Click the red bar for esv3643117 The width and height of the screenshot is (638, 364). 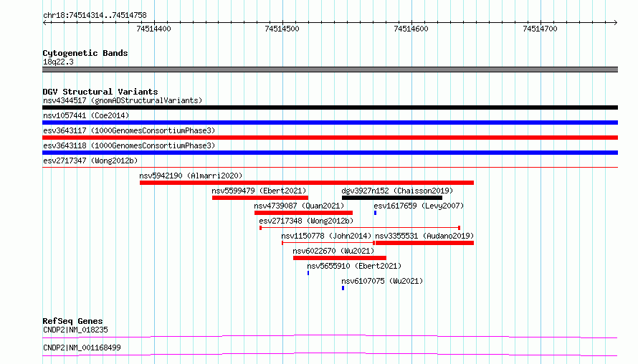[330, 138]
